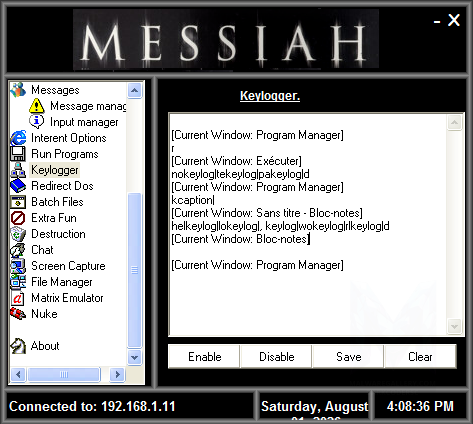Open the Internet Options Explorer icon
The width and height of the screenshot is (473, 424).
[18, 138]
